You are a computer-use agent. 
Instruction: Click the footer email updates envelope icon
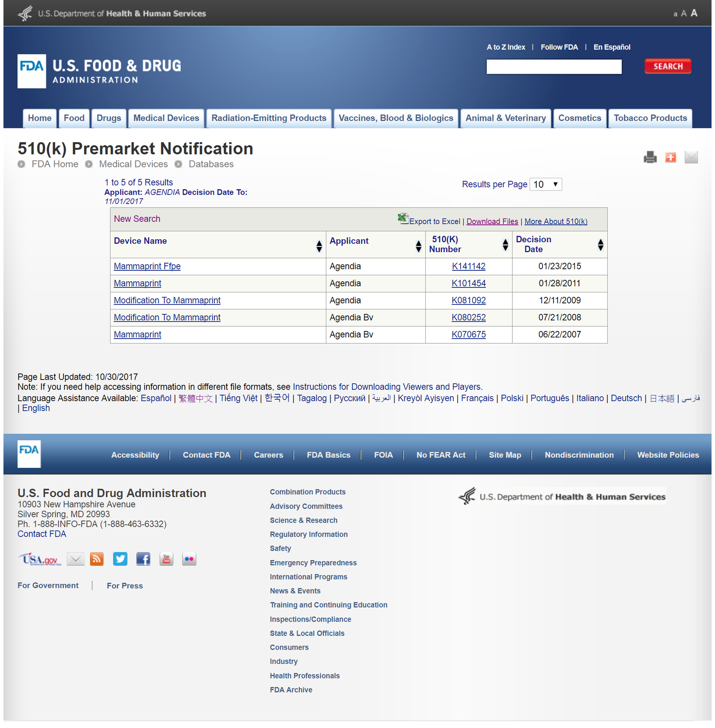tap(76, 559)
